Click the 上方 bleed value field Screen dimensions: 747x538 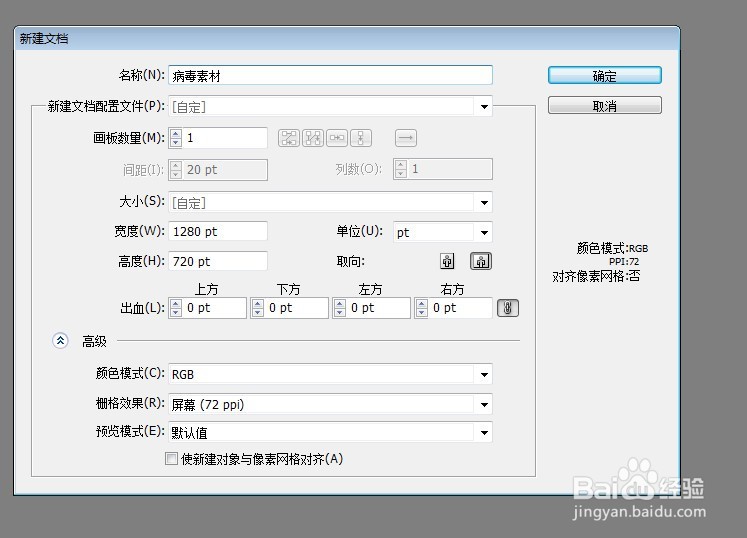(215, 308)
